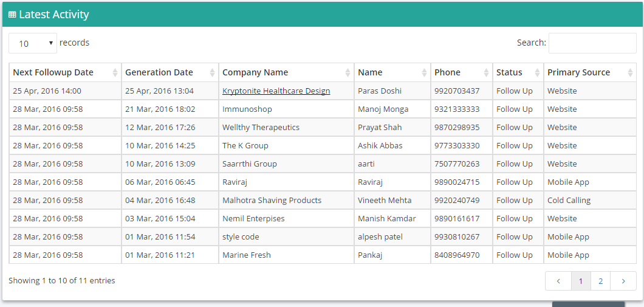This screenshot has height=307, width=644.
Task: Sort using Primary Source column arrows
Action: [631, 73]
